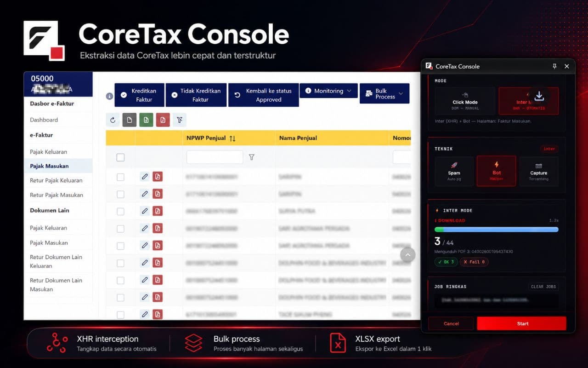588x368 pixels.
Task: Open Dashboard in the sidebar
Action: pos(44,120)
